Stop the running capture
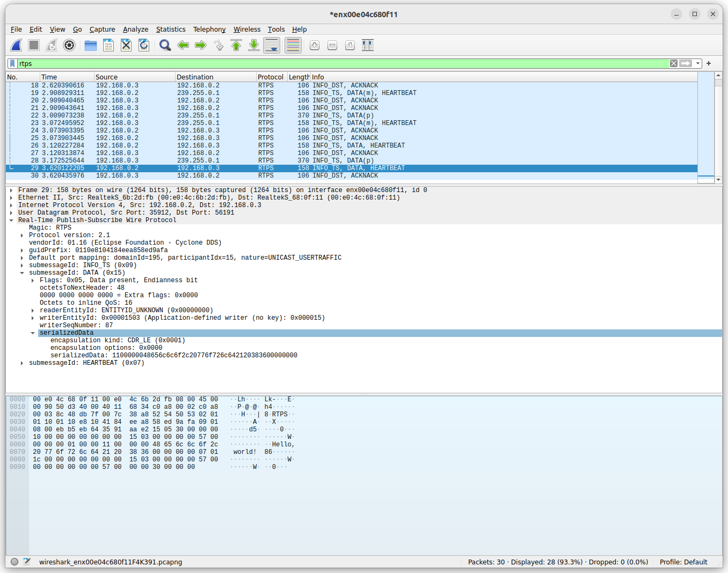This screenshot has width=728, height=573. [34, 46]
